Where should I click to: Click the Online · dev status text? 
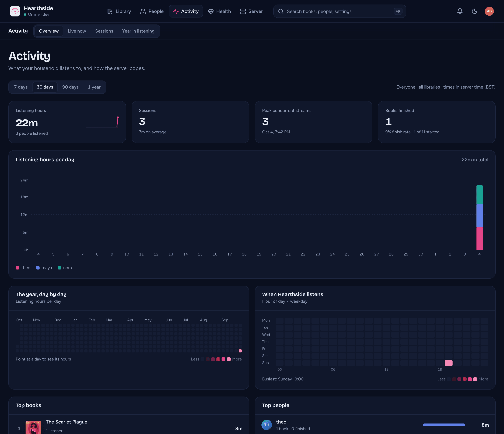coord(38,14)
